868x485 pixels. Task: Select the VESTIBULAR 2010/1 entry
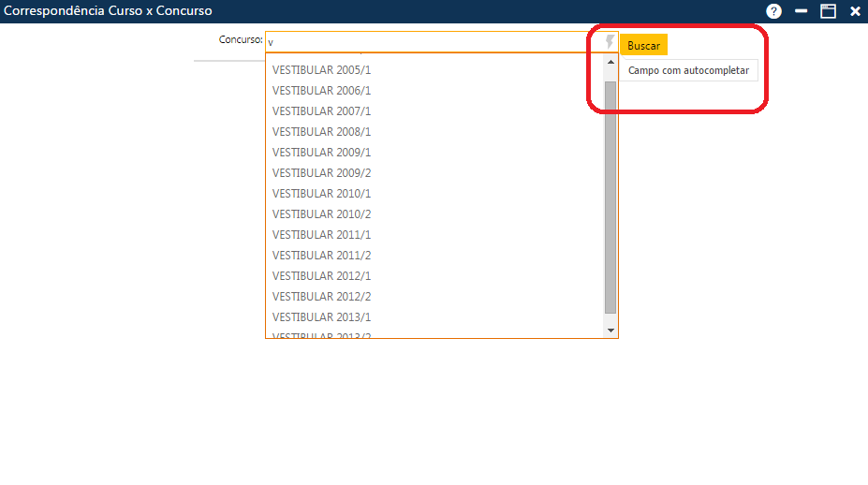321,194
